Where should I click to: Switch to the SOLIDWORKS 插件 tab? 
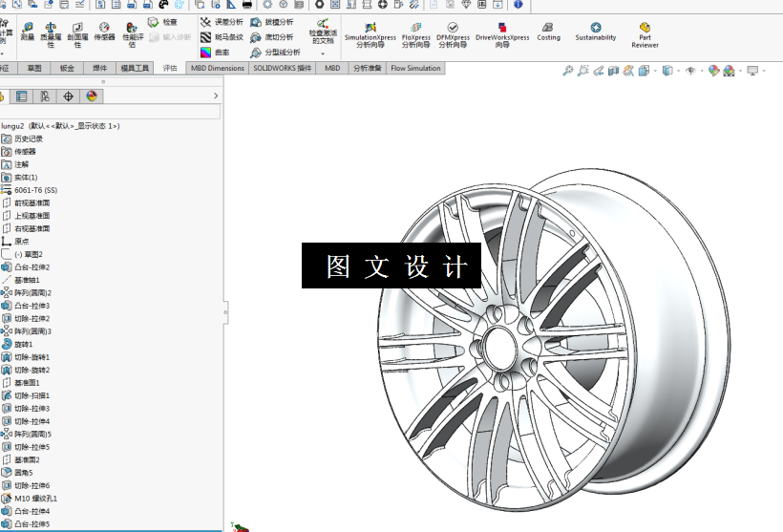(282, 68)
